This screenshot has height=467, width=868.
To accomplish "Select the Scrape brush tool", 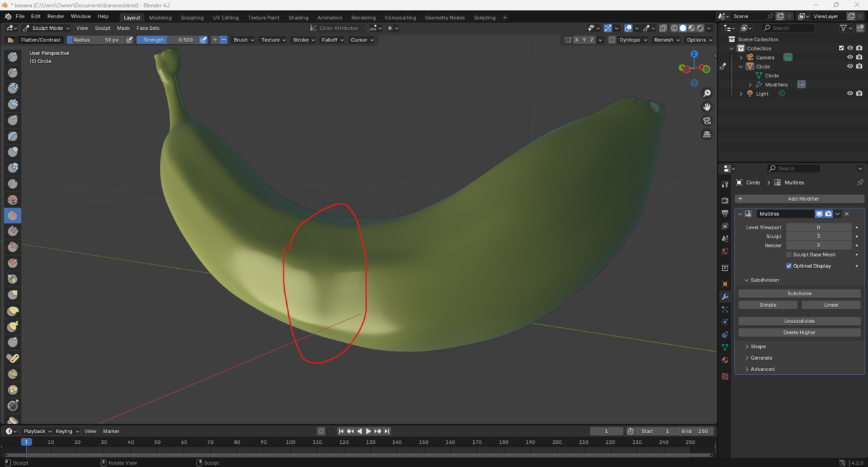I will pyautogui.click(x=13, y=247).
